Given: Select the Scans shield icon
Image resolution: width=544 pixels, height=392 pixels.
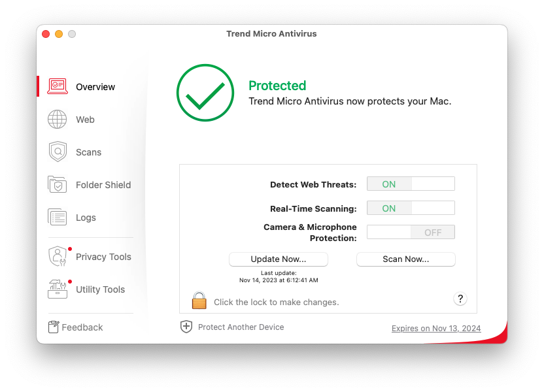Looking at the screenshot, I should tap(58, 152).
